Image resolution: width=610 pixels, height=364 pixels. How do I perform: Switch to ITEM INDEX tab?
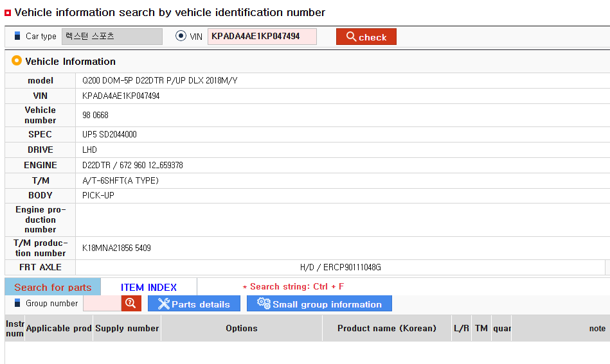pos(148,287)
